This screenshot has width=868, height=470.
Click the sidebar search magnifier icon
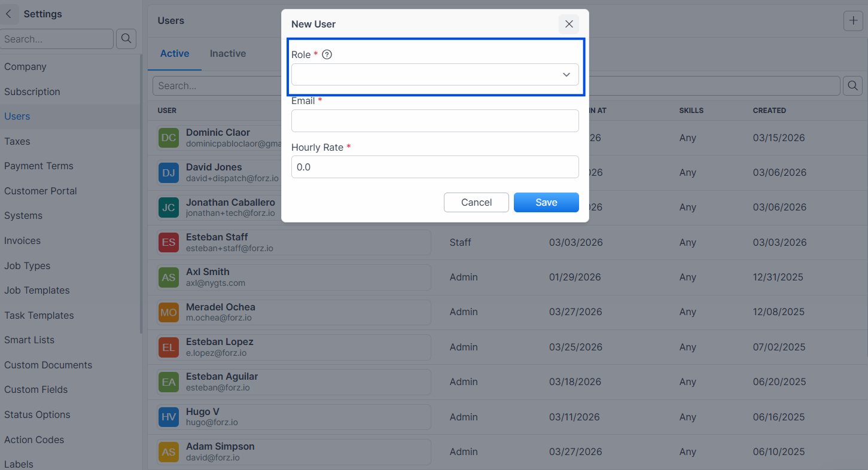(x=126, y=39)
